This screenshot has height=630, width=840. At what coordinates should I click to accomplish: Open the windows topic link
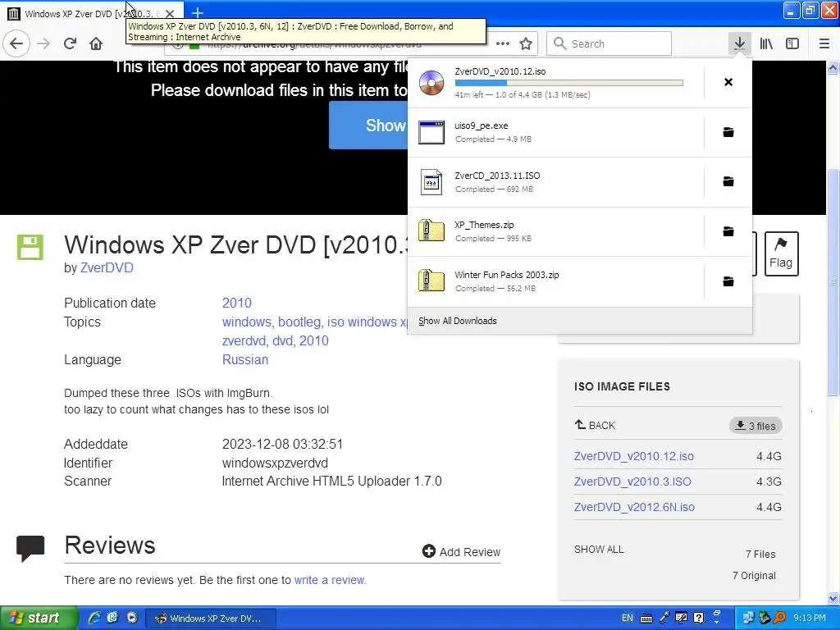[246, 322]
